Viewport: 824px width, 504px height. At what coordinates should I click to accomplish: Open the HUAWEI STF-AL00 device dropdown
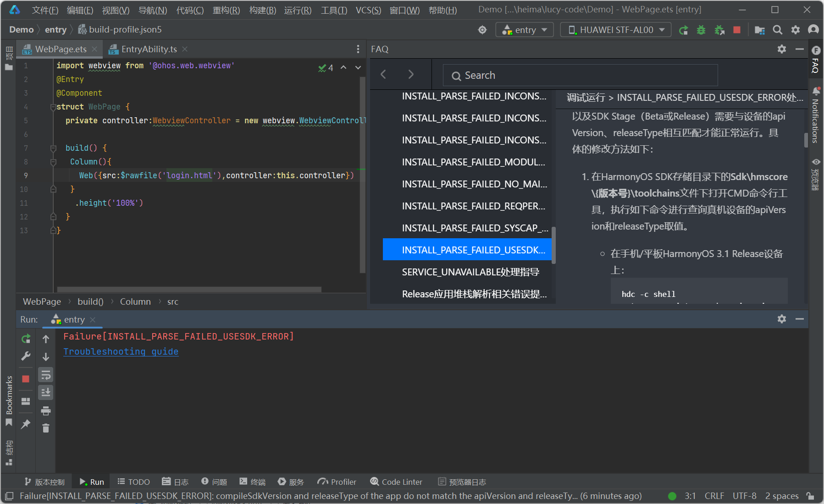(616, 30)
